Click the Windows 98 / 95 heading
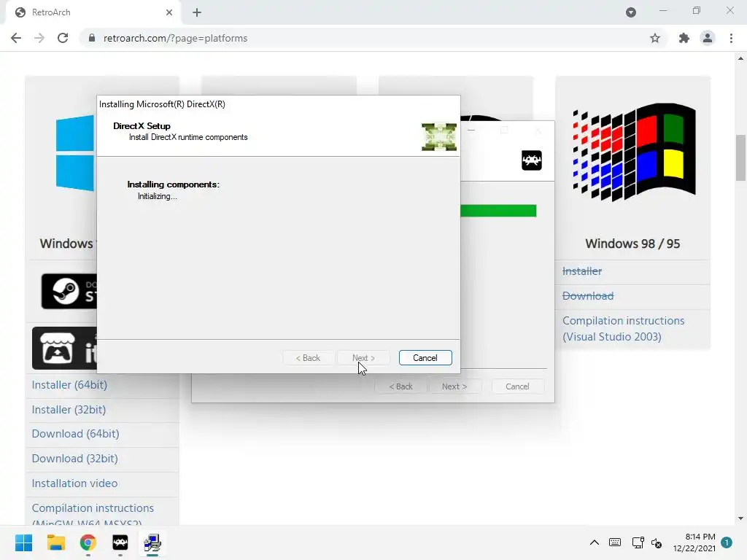Viewport: 747px width, 560px height. [632, 244]
